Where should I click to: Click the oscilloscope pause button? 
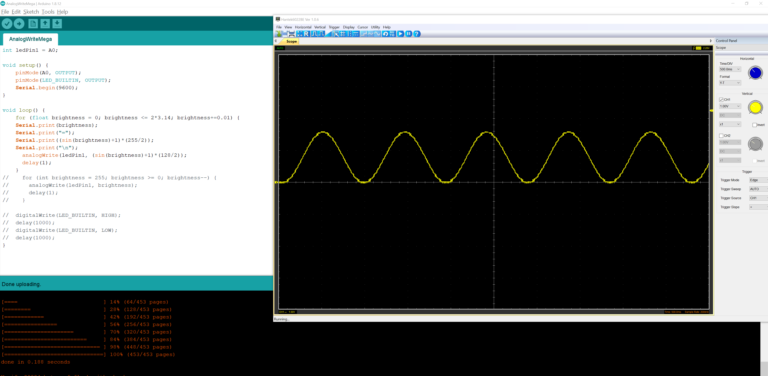click(x=408, y=34)
